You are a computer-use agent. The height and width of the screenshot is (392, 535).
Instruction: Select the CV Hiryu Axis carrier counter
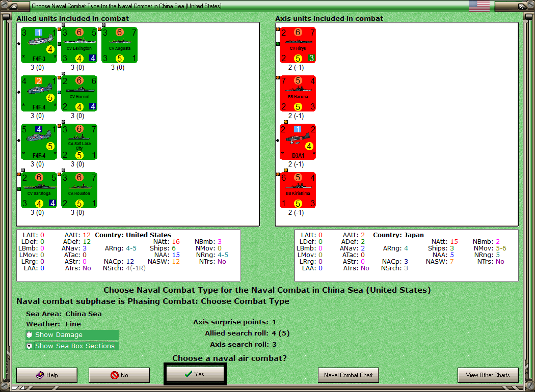coord(298,45)
